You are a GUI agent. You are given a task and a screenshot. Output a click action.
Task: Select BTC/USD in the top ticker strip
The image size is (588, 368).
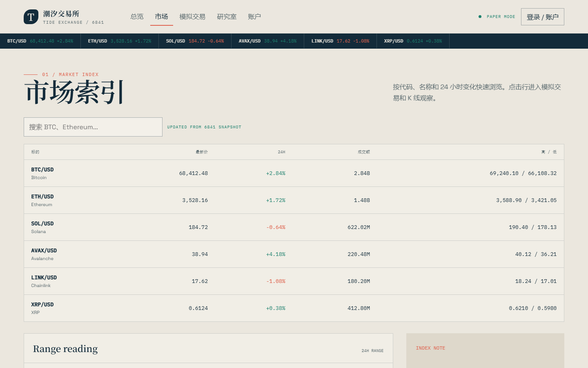[x=40, y=41]
